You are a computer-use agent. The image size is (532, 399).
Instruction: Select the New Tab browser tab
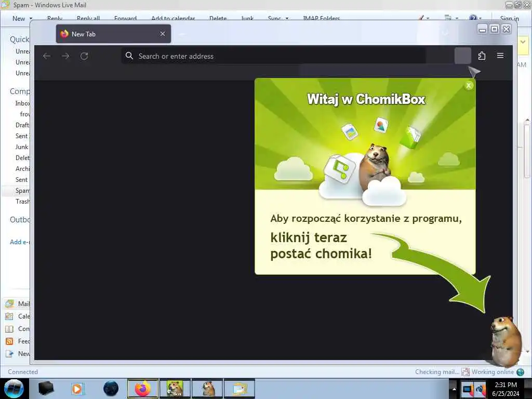coord(113,34)
